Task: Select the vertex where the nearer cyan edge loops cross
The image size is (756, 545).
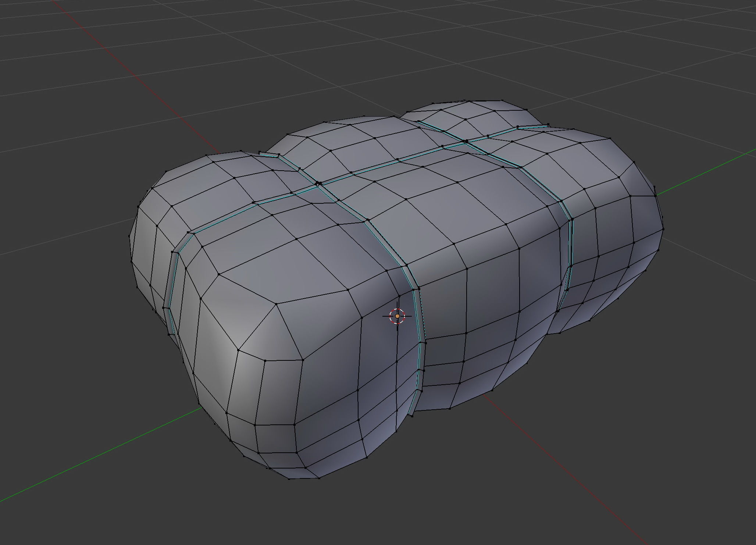Action: 318,183
